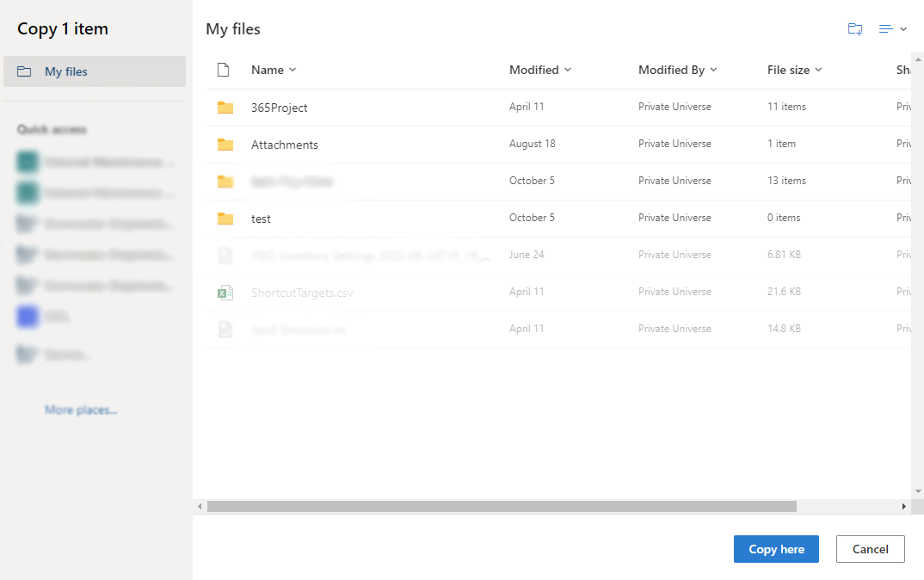
Task: Open the Modified By column dropdown
Action: (x=714, y=70)
